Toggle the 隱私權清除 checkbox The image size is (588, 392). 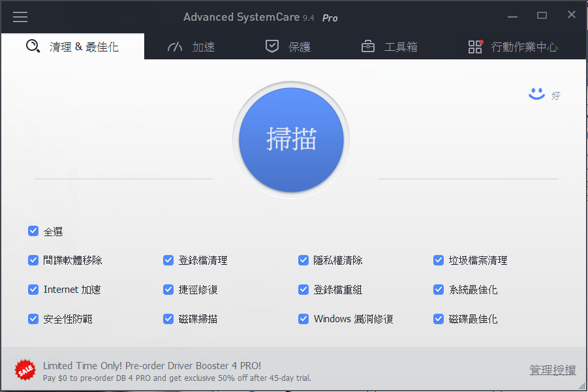click(x=303, y=260)
